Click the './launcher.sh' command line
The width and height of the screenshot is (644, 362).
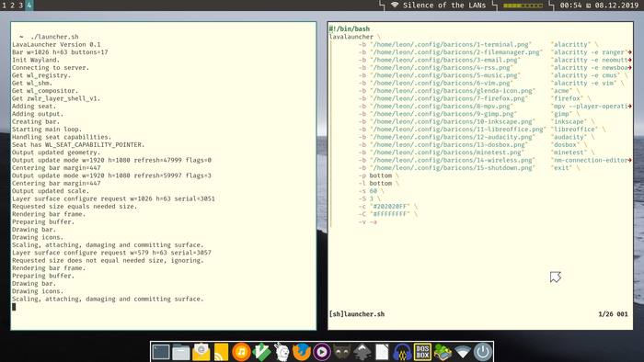click(54, 37)
